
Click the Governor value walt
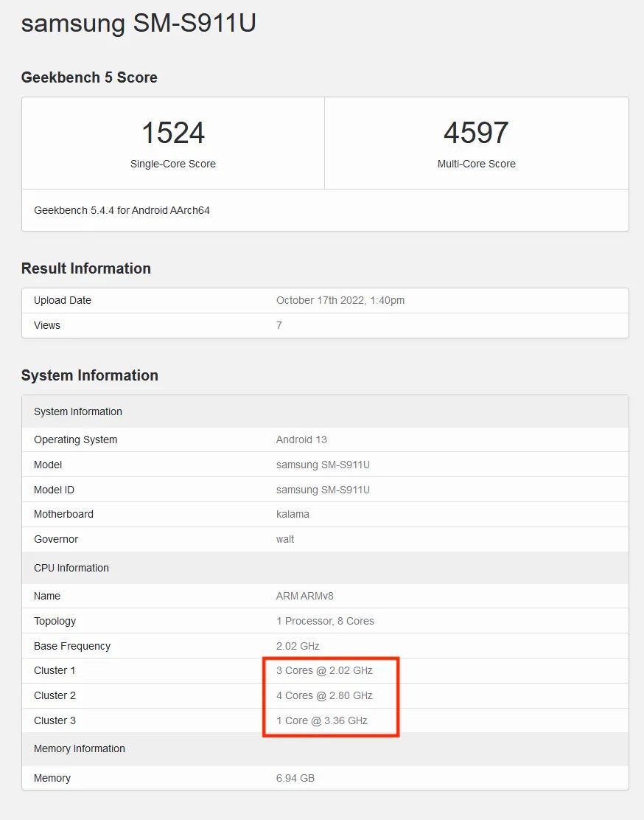(x=285, y=539)
